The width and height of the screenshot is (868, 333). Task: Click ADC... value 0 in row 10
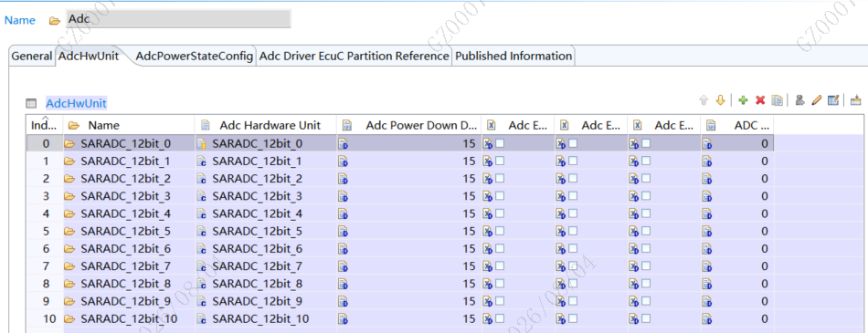pos(765,319)
